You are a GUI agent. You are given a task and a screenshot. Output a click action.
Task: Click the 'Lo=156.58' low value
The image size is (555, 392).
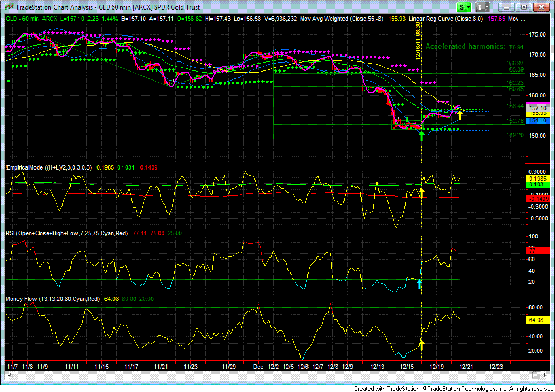(x=247, y=19)
